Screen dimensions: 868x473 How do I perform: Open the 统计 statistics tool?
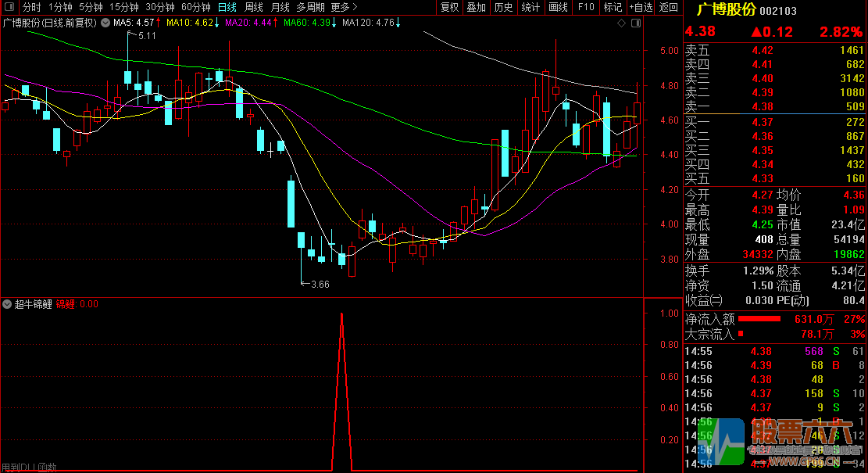(x=530, y=7)
